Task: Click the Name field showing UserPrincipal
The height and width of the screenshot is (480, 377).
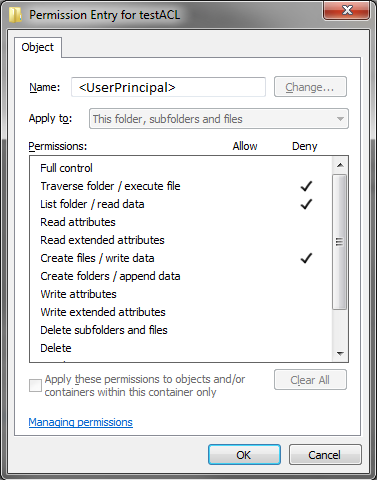Action: (168, 87)
